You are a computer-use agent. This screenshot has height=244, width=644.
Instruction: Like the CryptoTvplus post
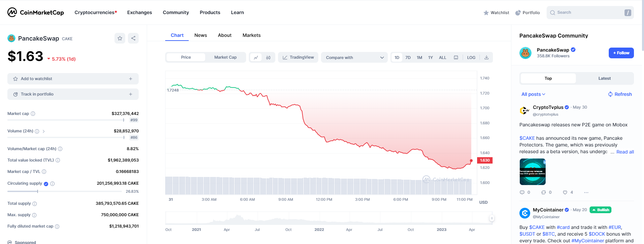[565, 192]
